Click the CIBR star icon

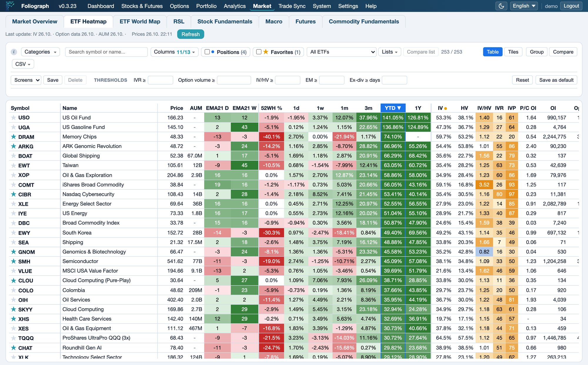pyautogui.click(x=14, y=194)
